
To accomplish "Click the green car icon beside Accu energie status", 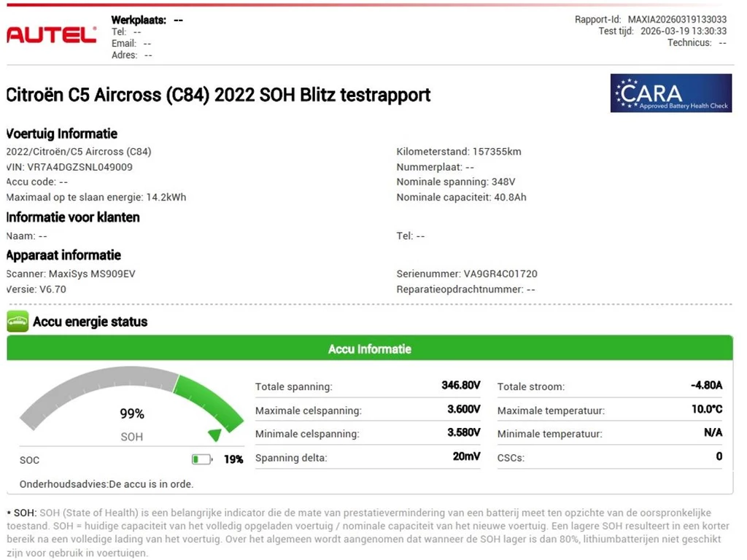I will point(18,322).
